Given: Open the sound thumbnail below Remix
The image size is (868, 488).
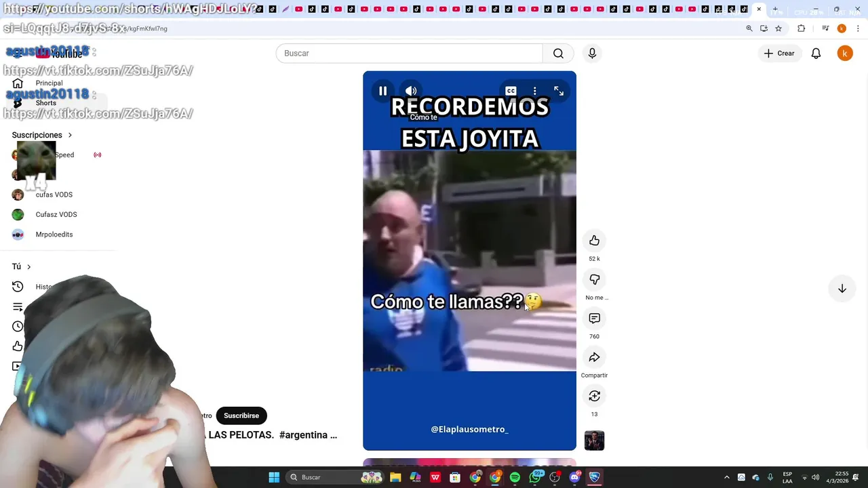Looking at the screenshot, I should [x=594, y=441].
